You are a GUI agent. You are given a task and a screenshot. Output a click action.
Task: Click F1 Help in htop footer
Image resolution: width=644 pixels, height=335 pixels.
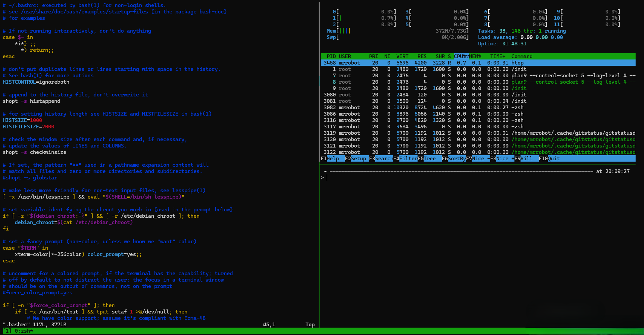(x=332, y=159)
